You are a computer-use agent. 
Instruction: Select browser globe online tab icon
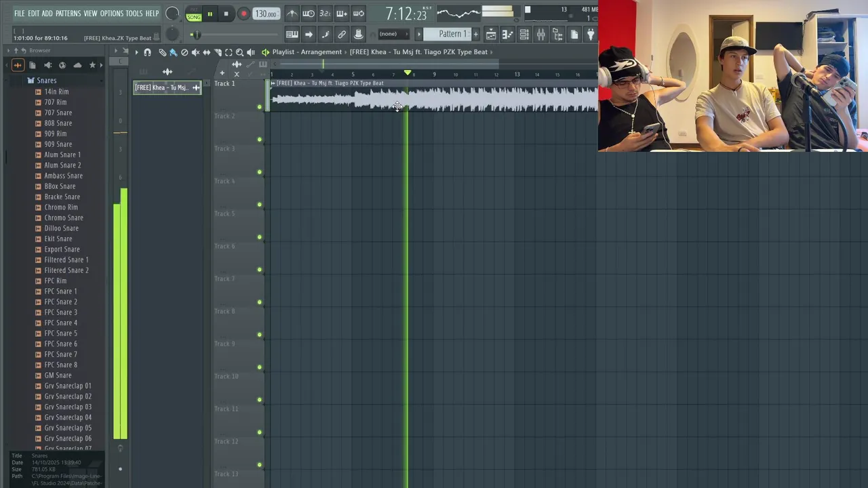[62, 65]
